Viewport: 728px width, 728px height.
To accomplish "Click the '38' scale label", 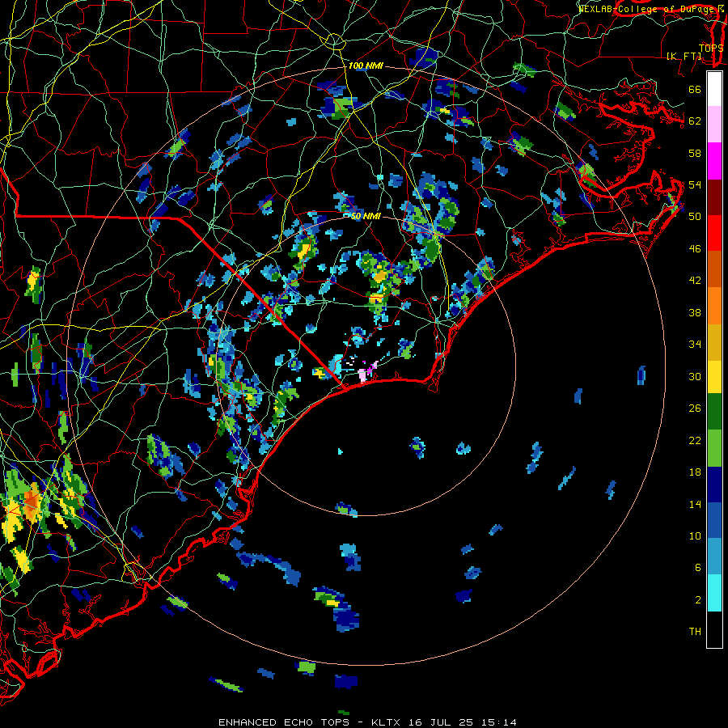I will pyautogui.click(x=695, y=312).
